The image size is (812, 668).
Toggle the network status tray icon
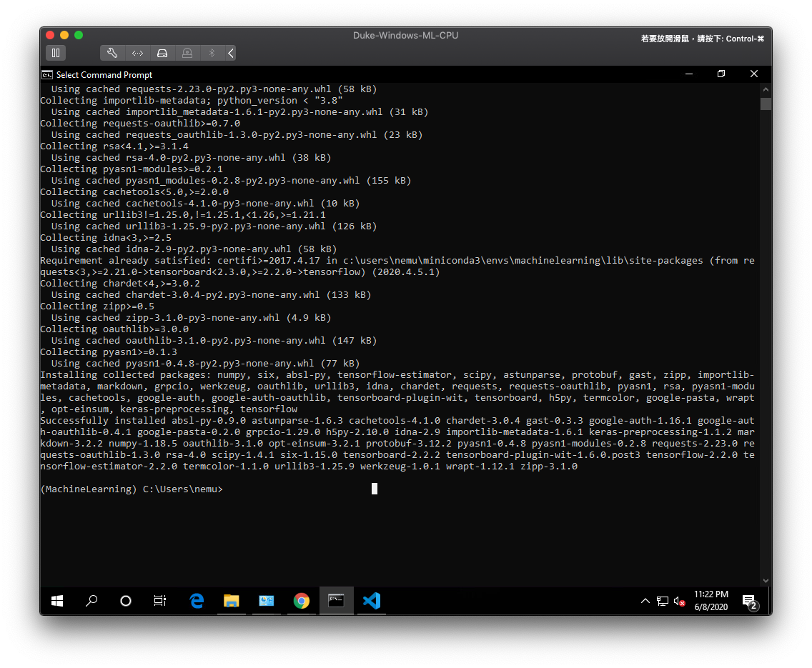[x=662, y=601]
